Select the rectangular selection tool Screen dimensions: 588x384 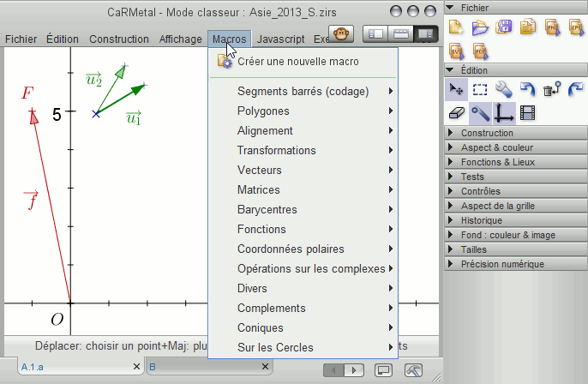(x=480, y=90)
